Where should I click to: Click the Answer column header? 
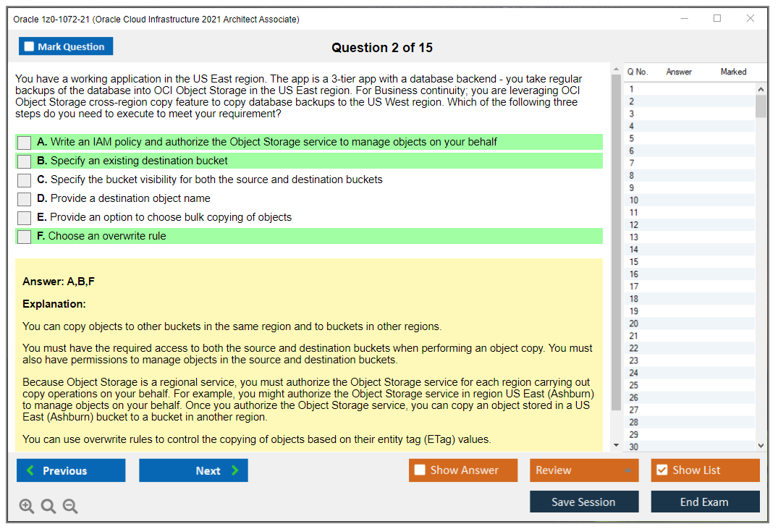pos(679,72)
